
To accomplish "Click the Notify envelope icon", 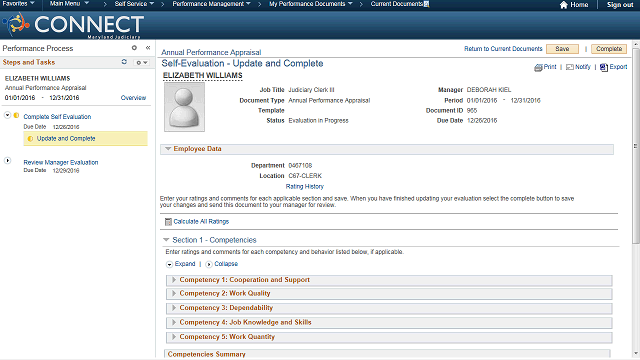I will [x=570, y=67].
